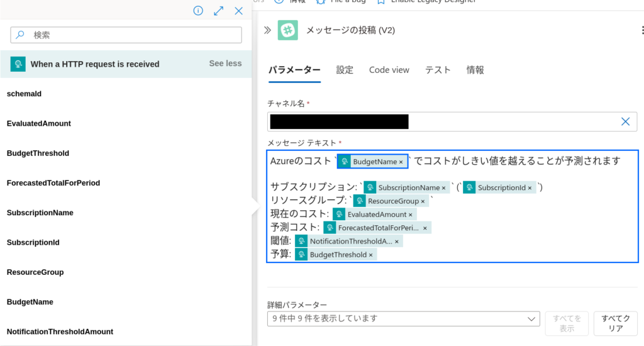This screenshot has height=346, width=644.
Task: Select SubscriptionId from dynamic content list
Action: pyautogui.click(x=33, y=242)
